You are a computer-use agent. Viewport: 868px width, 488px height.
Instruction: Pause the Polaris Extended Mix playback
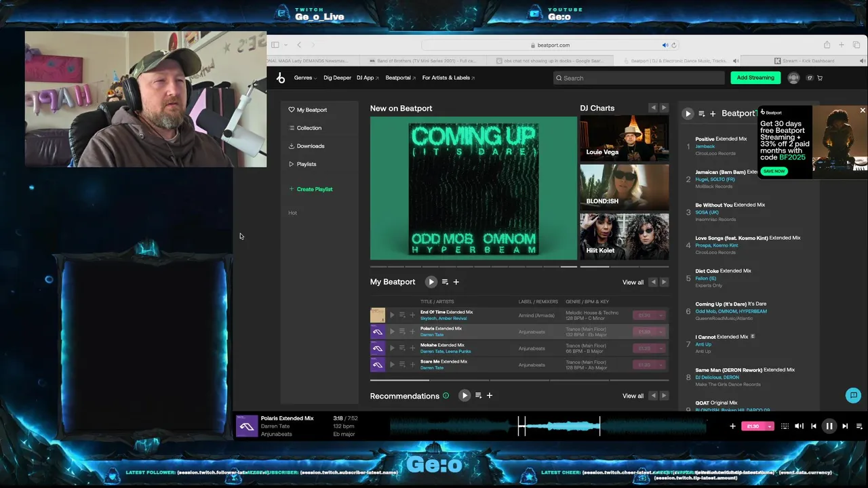(829, 426)
